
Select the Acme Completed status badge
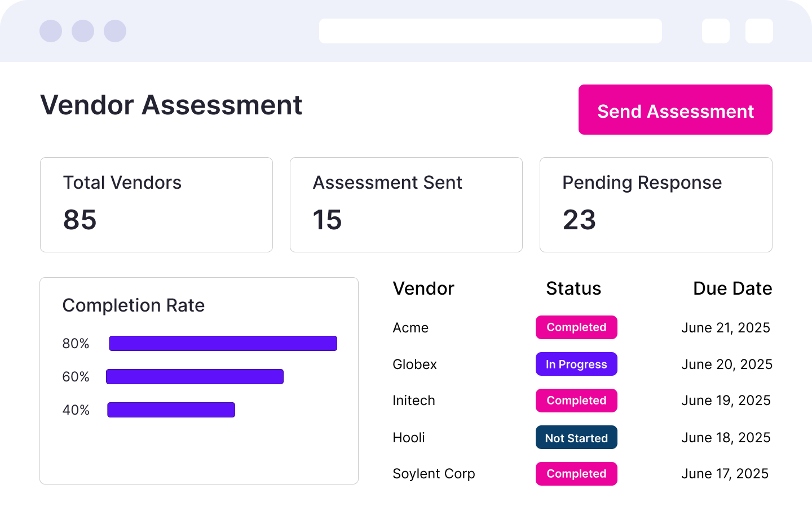click(x=576, y=327)
